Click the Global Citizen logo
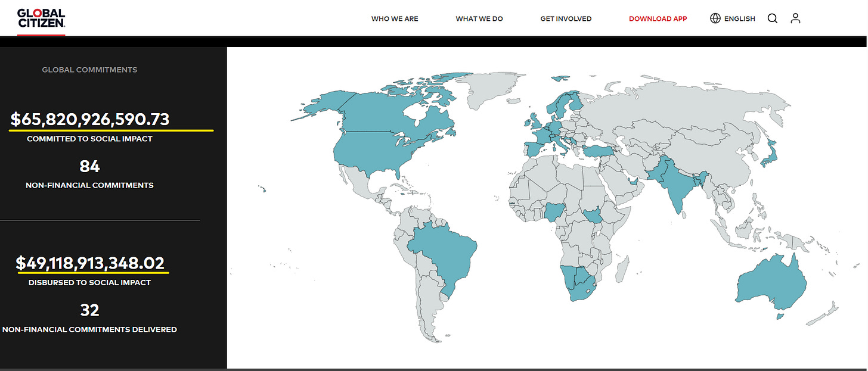The width and height of the screenshot is (868, 371). 41,18
